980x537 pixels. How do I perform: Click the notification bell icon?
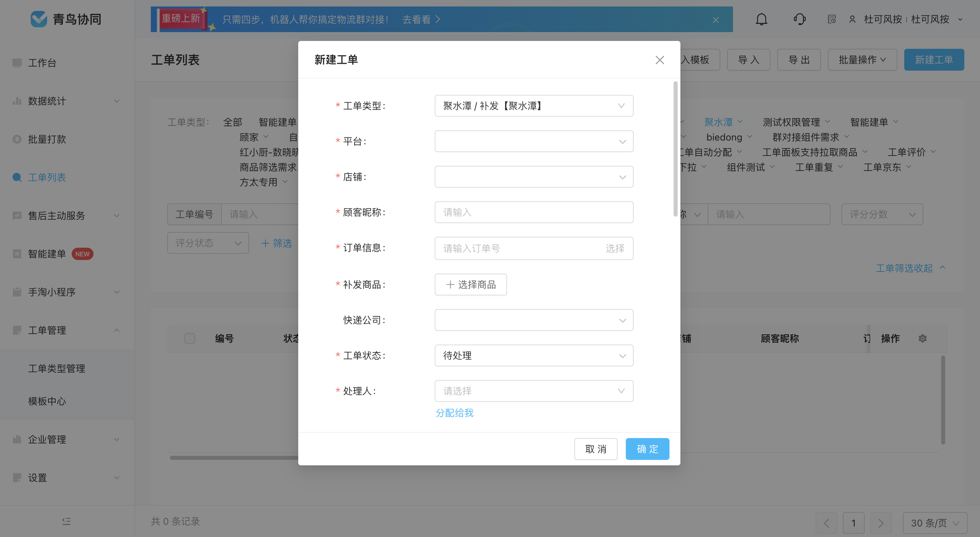761,19
